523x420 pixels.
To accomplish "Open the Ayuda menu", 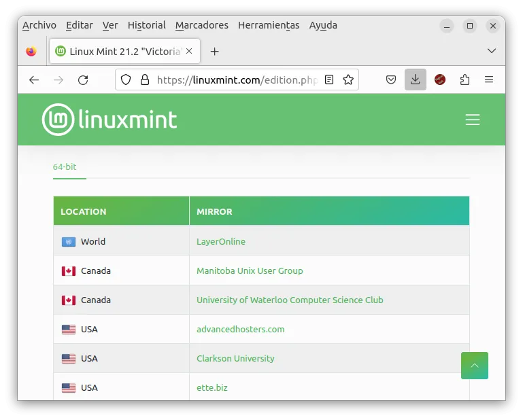I will point(323,25).
